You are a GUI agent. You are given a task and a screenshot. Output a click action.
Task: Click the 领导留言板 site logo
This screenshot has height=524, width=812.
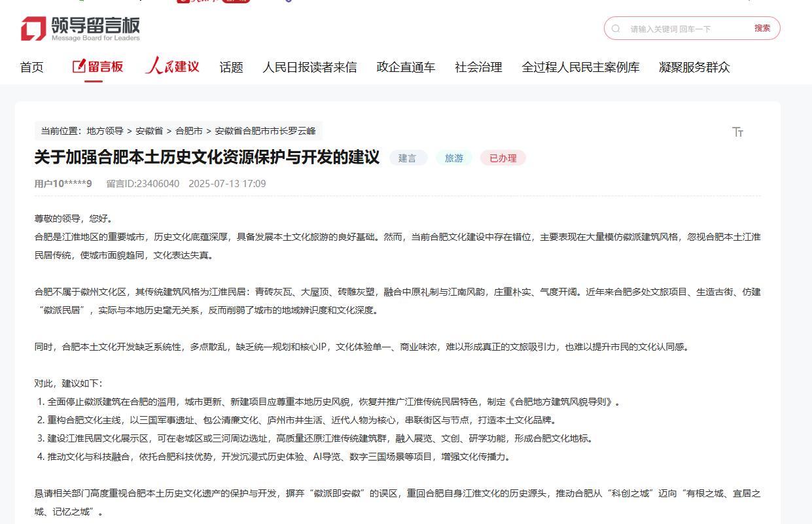(x=80, y=29)
